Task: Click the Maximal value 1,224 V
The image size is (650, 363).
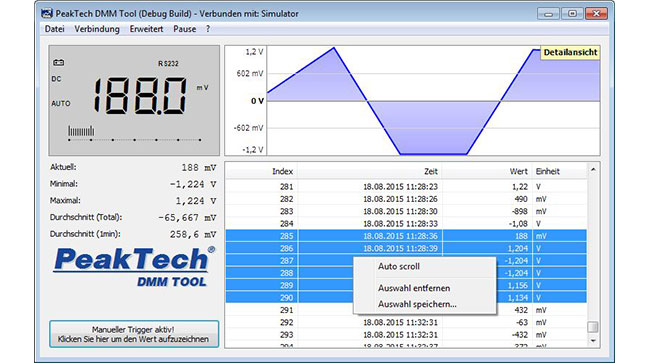Action: tap(196, 201)
